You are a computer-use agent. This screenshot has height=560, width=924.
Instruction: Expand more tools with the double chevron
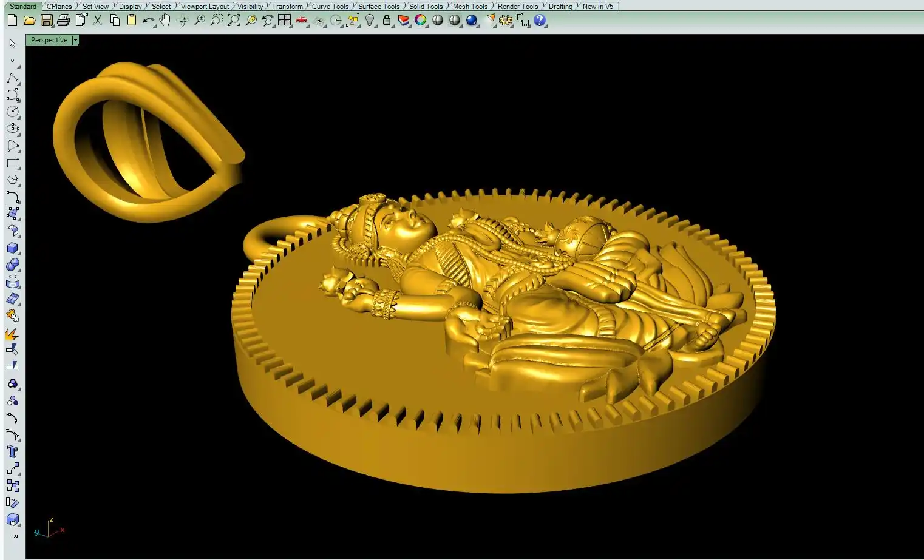click(16, 536)
